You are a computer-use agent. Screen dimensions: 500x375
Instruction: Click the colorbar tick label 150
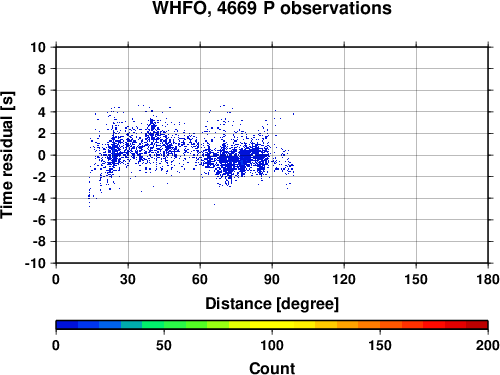coord(380,345)
